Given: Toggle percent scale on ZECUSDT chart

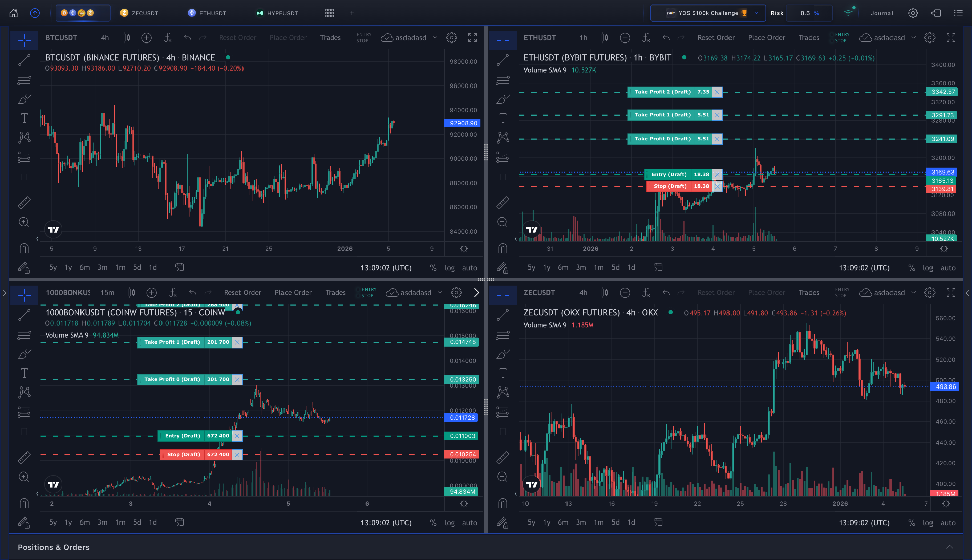Looking at the screenshot, I should click(912, 523).
